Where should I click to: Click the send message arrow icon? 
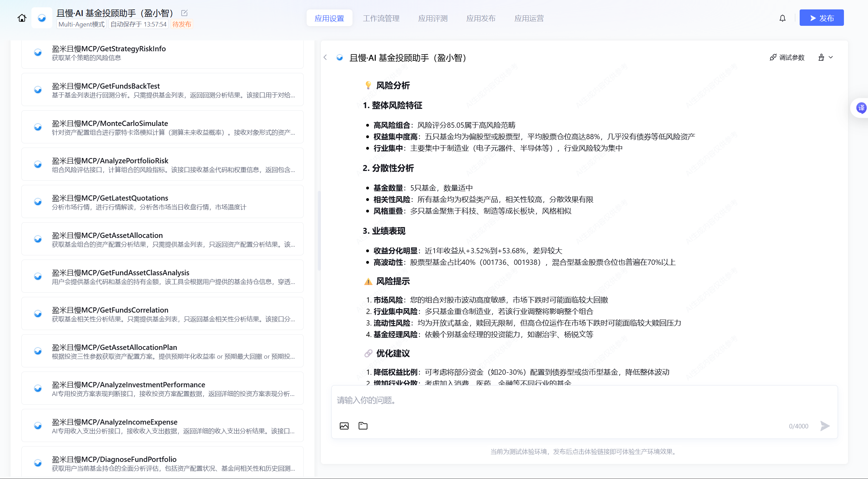tap(825, 426)
